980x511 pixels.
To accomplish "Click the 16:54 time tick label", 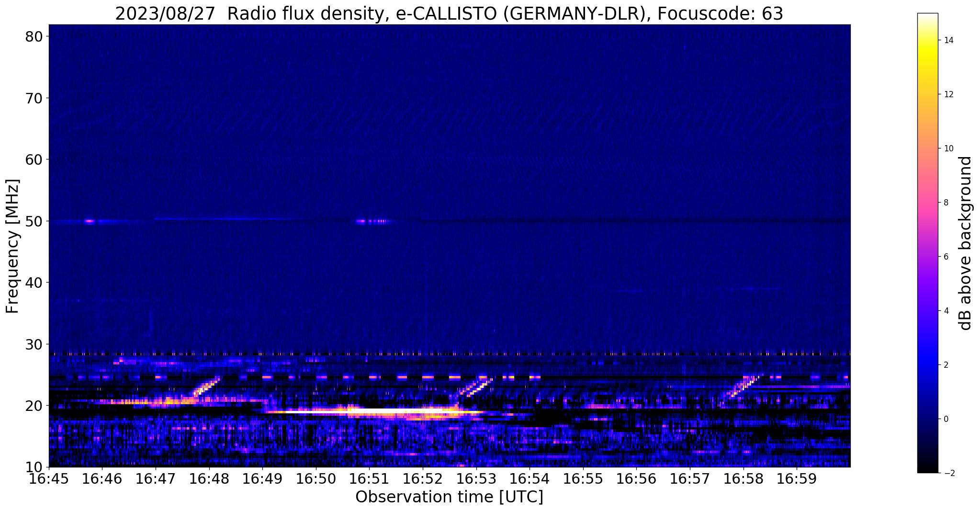I will [529, 479].
